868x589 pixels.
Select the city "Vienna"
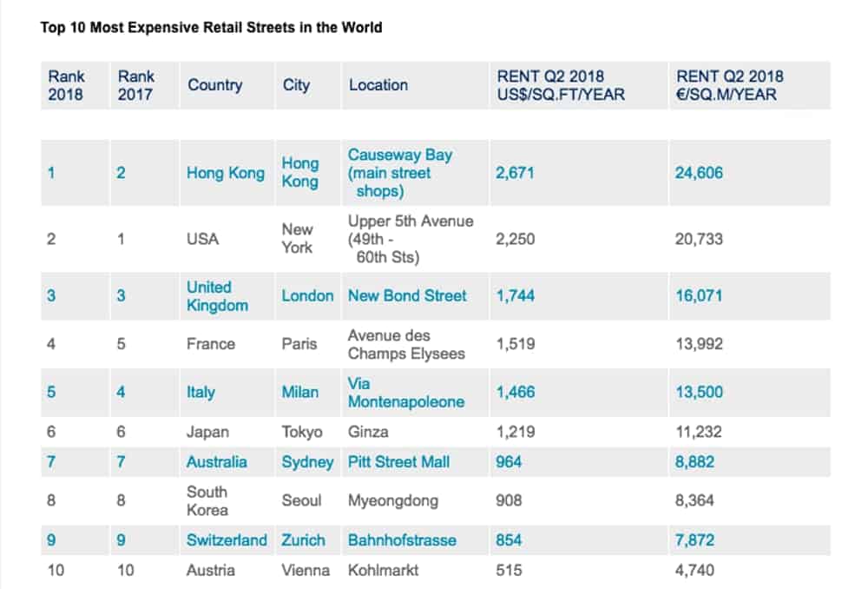click(305, 570)
